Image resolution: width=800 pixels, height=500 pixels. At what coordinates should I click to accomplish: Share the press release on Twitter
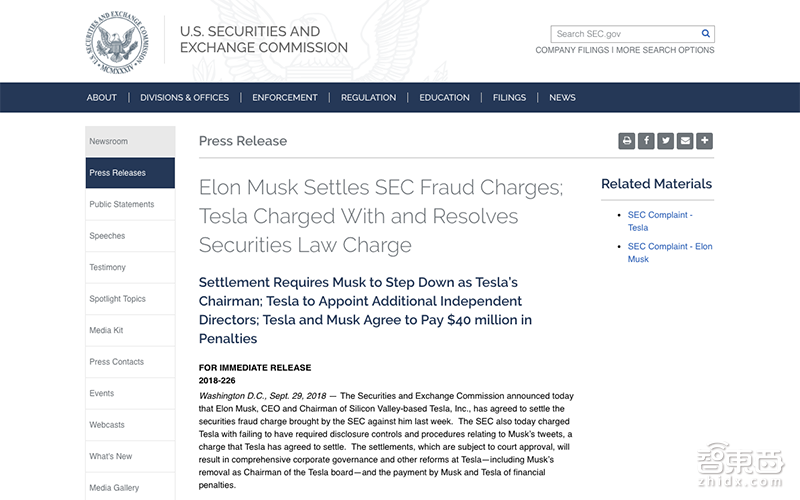pyautogui.click(x=666, y=141)
